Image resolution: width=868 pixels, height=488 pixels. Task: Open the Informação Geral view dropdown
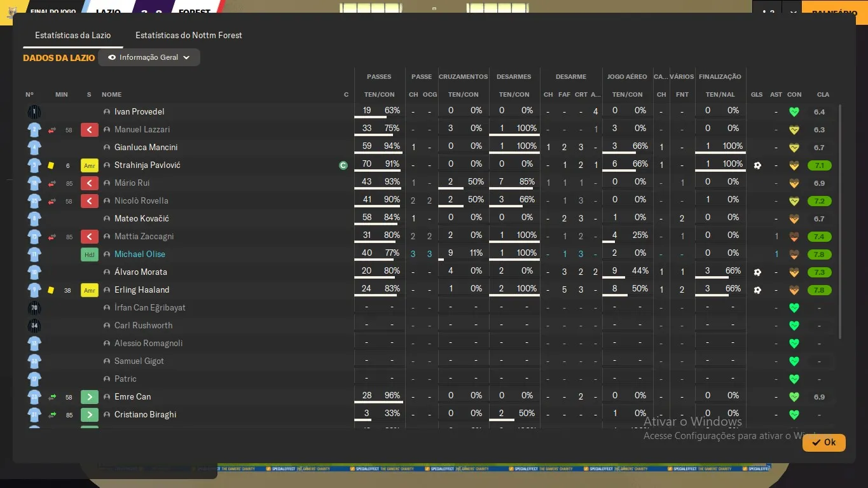coord(149,57)
